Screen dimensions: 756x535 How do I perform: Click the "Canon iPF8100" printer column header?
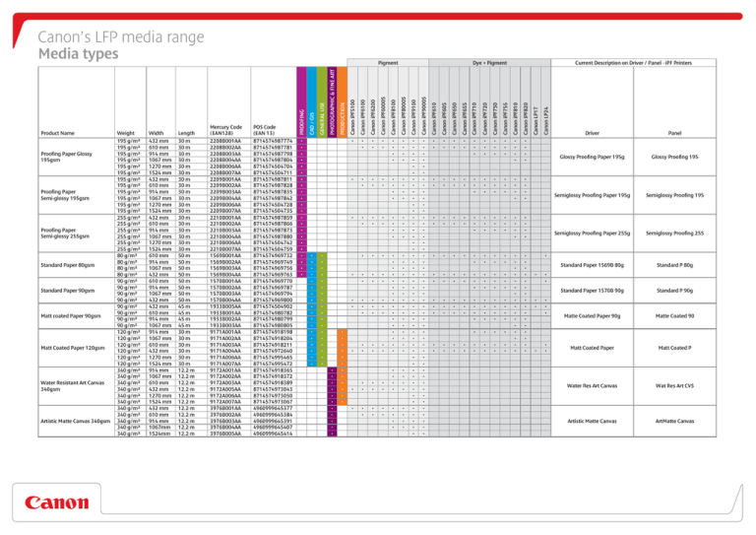(x=393, y=117)
